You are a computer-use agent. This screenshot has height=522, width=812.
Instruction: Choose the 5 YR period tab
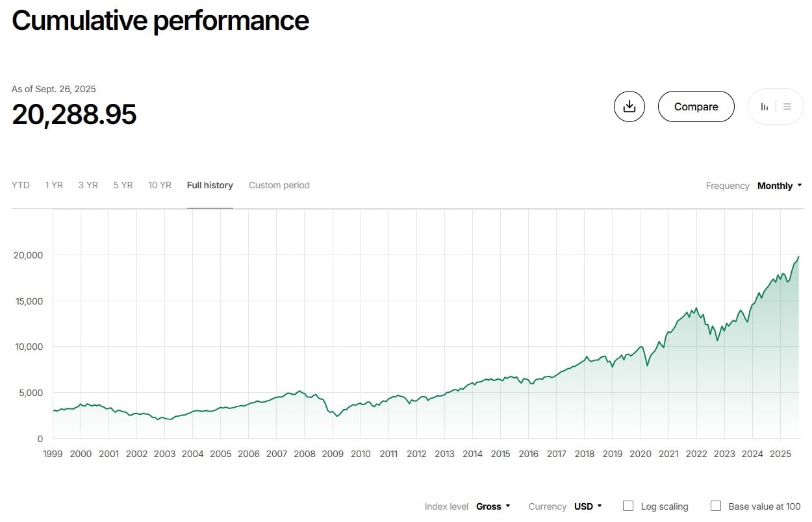coord(123,185)
